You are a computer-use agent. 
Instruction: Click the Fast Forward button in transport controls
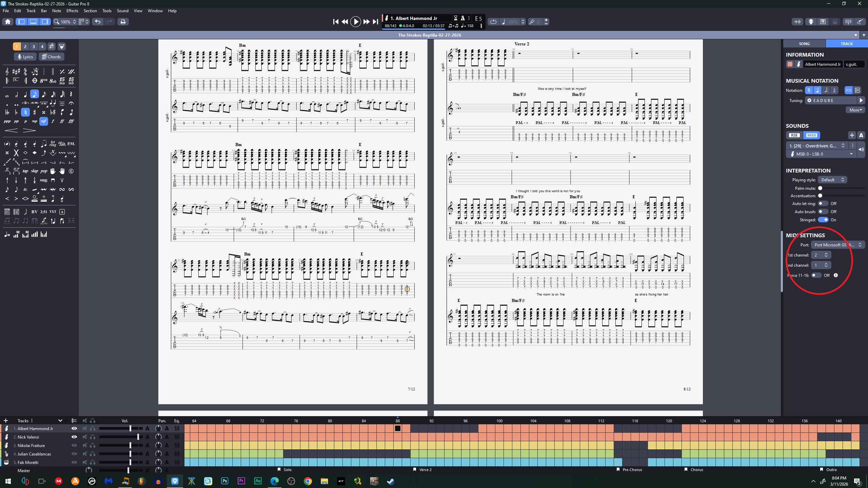click(x=366, y=22)
